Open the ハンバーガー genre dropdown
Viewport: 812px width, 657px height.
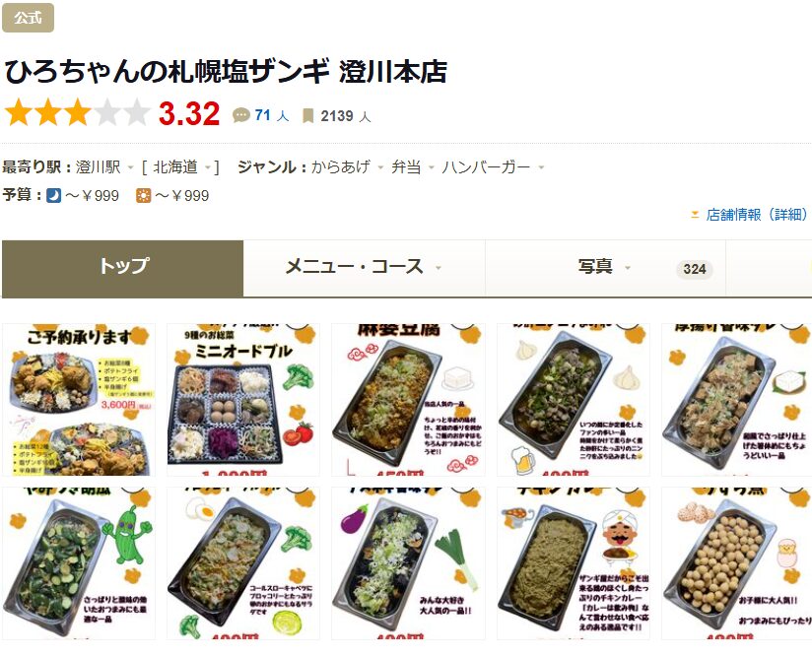pyautogui.click(x=541, y=167)
